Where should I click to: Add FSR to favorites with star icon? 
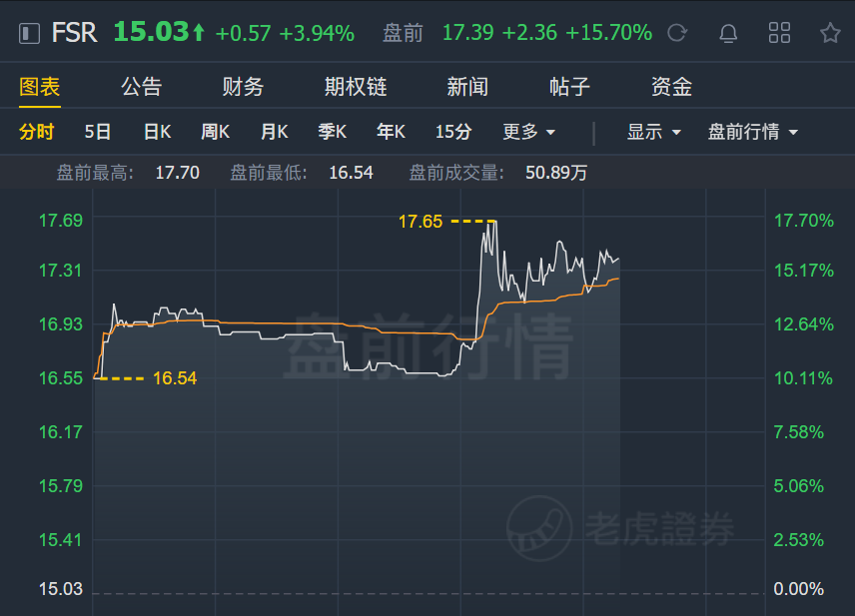(x=830, y=33)
